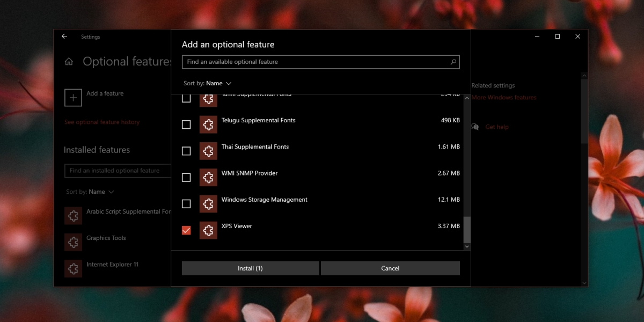This screenshot has width=644, height=322.
Task: Click the plus icon for Add a feature
Action: (x=73, y=98)
